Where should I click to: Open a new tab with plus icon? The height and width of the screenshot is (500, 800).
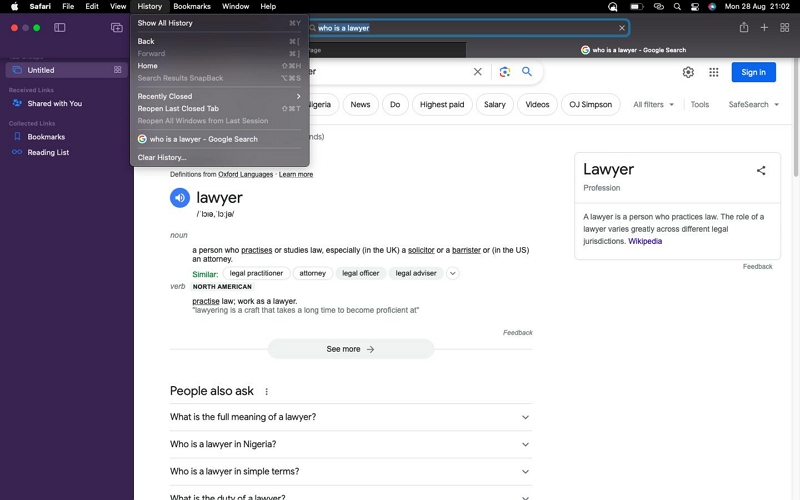pyautogui.click(x=764, y=28)
